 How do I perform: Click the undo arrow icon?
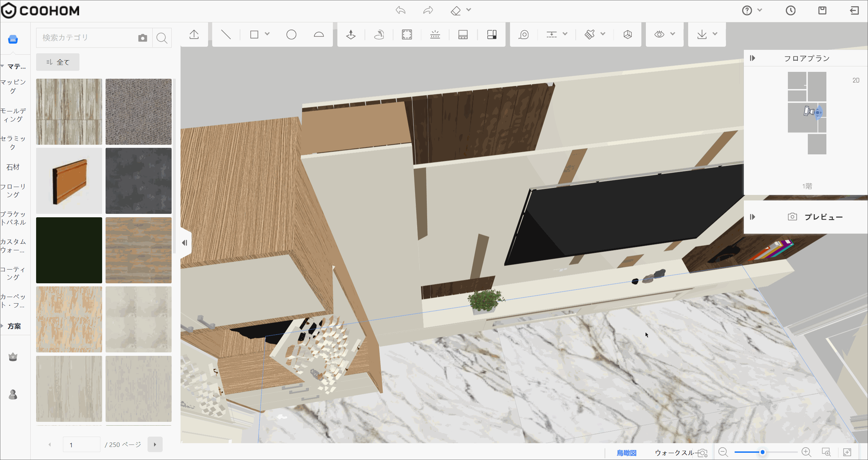(400, 10)
